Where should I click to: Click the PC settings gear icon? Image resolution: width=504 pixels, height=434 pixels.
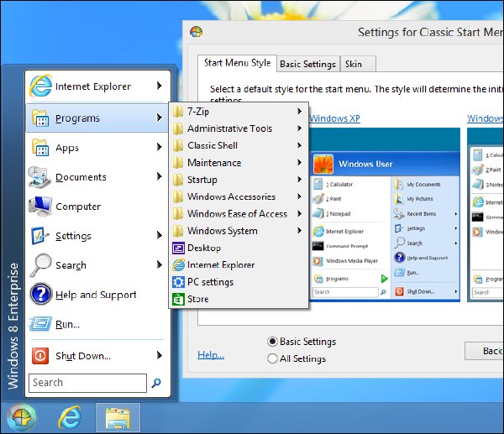tap(178, 282)
